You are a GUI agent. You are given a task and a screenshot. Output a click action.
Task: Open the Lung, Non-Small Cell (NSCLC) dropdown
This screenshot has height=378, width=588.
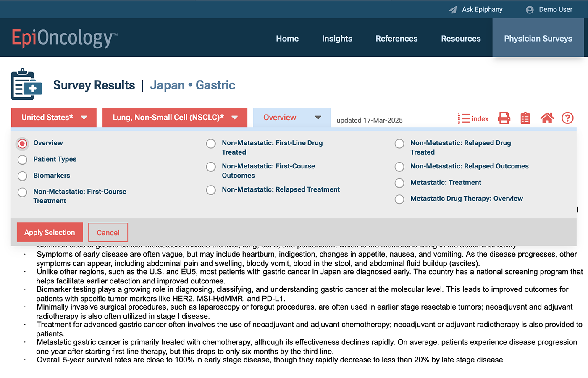point(175,118)
